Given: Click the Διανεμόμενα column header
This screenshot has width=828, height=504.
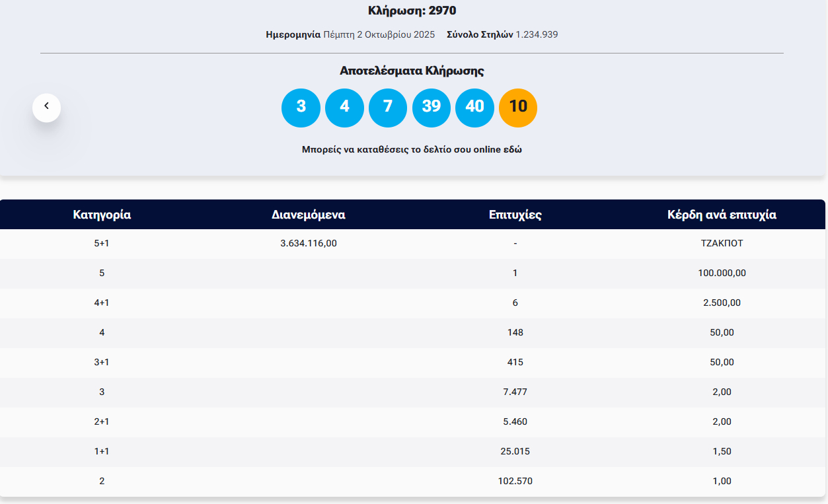Looking at the screenshot, I should (309, 215).
